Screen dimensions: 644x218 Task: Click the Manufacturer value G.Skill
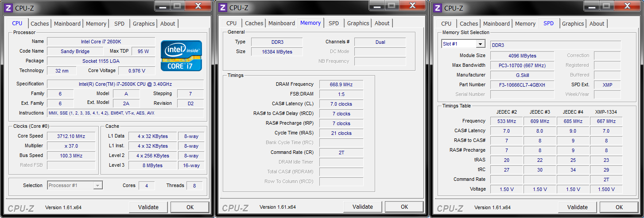pos(522,75)
